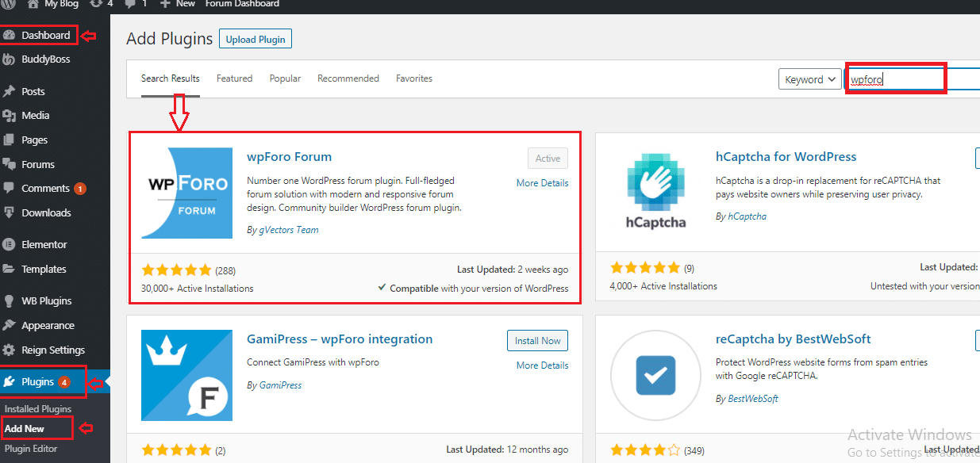
Task: Open More Details for wpForo Forum
Action: pos(542,183)
